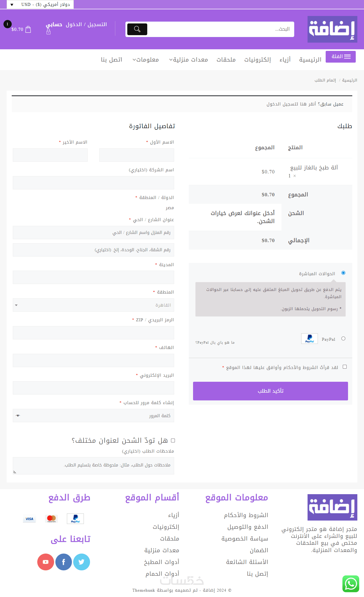This screenshot has height=597, width=364.
Task: Expand the القاهرة region dropdown
Action: pyautogui.click(x=93, y=305)
